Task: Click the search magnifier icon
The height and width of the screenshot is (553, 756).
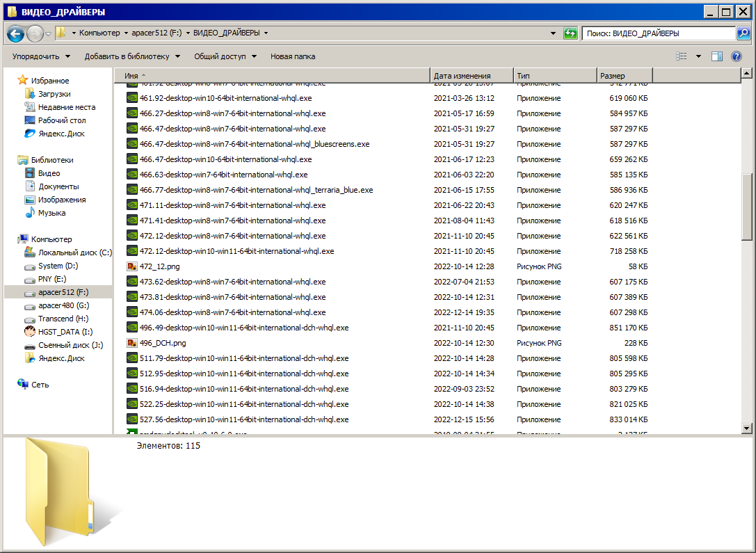Action: point(743,33)
